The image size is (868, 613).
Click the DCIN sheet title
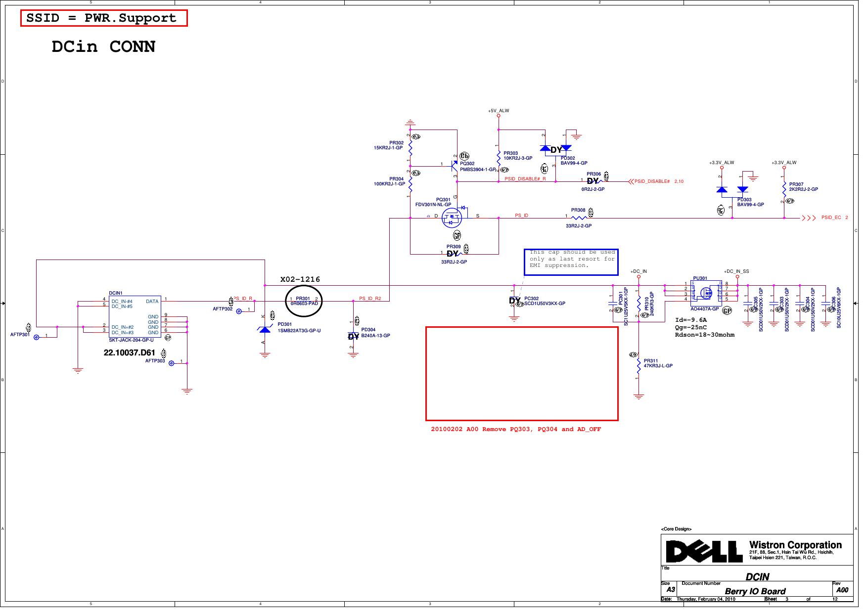pyautogui.click(x=758, y=577)
